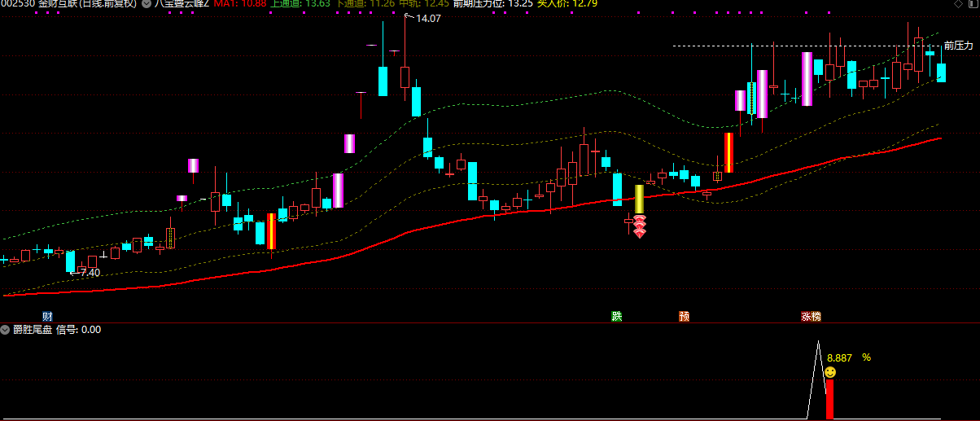The image size is (980, 421).
Task: Click the green 跌 marker icon
Action: [x=616, y=316]
